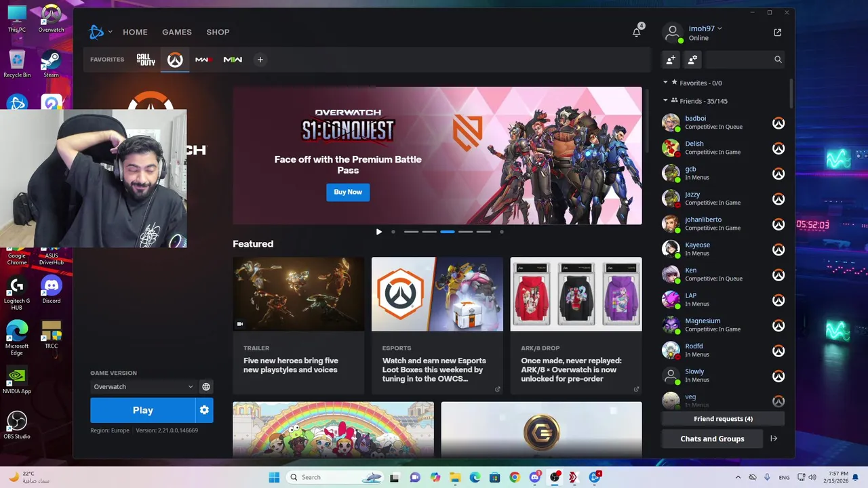This screenshot has width=868, height=488.
Task: Select the last banner carousel dot
Action: (502, 232)
